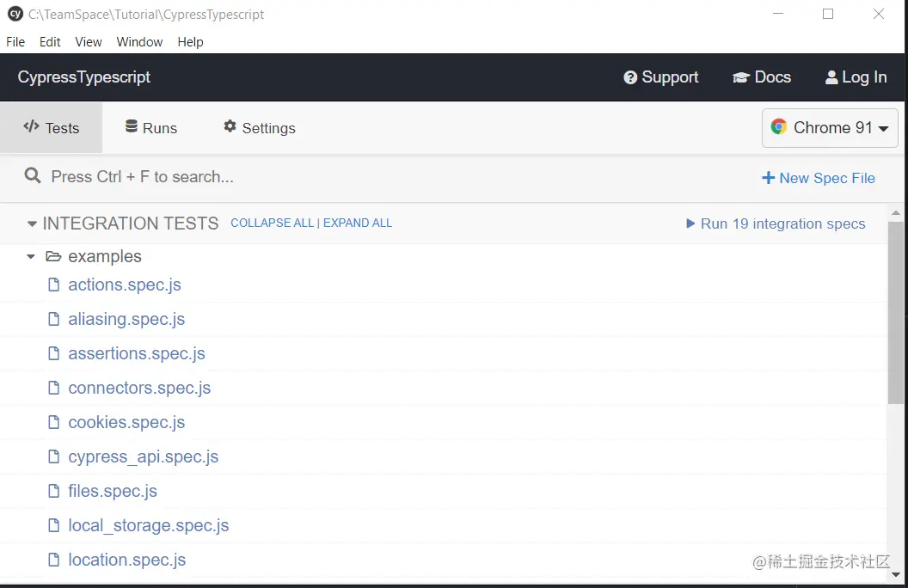Viewport: 908px width, 588px height.
Task: Click the spec list scrollbar thumb
Action: pyautogui.click(x=895, y=313)
